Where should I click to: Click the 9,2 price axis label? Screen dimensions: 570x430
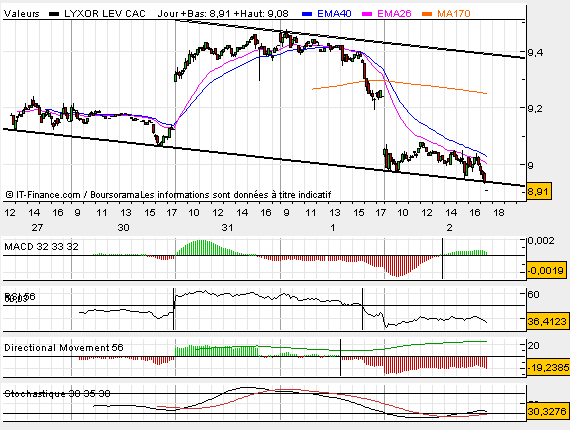[x=535, y=109]
